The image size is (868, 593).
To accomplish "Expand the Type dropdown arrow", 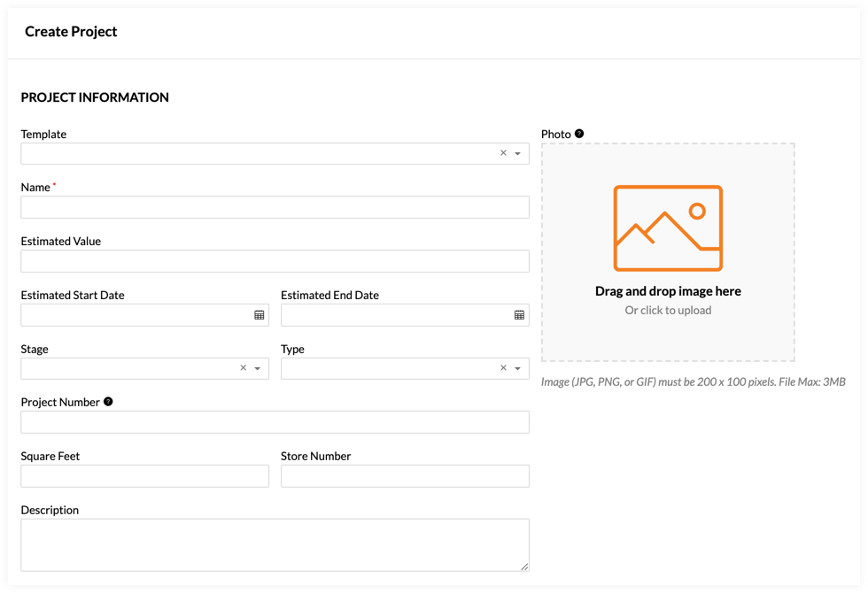I will (518, 369).
